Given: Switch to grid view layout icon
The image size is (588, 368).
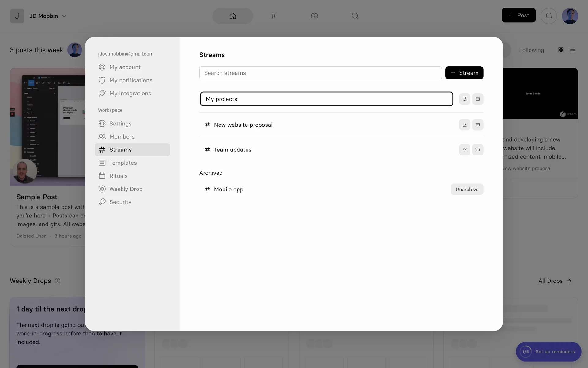Looking at the screenshot, I should (x=561, y=50).
